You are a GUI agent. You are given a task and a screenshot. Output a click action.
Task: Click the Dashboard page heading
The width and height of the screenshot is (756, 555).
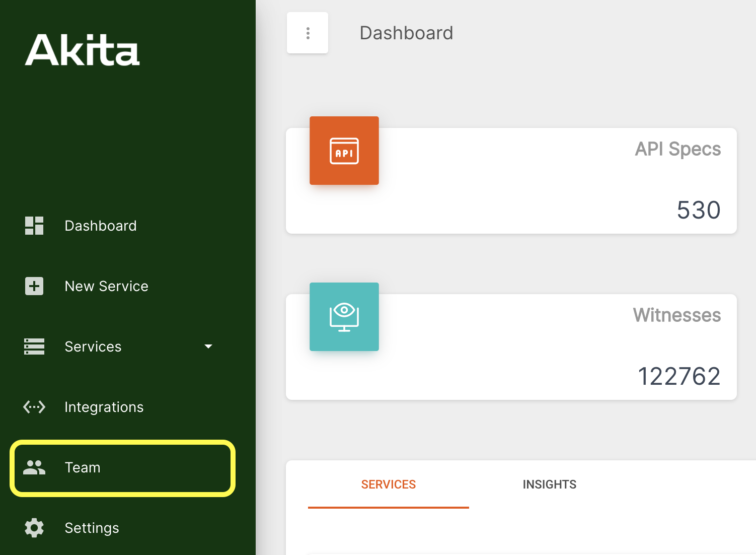(406, 33)
